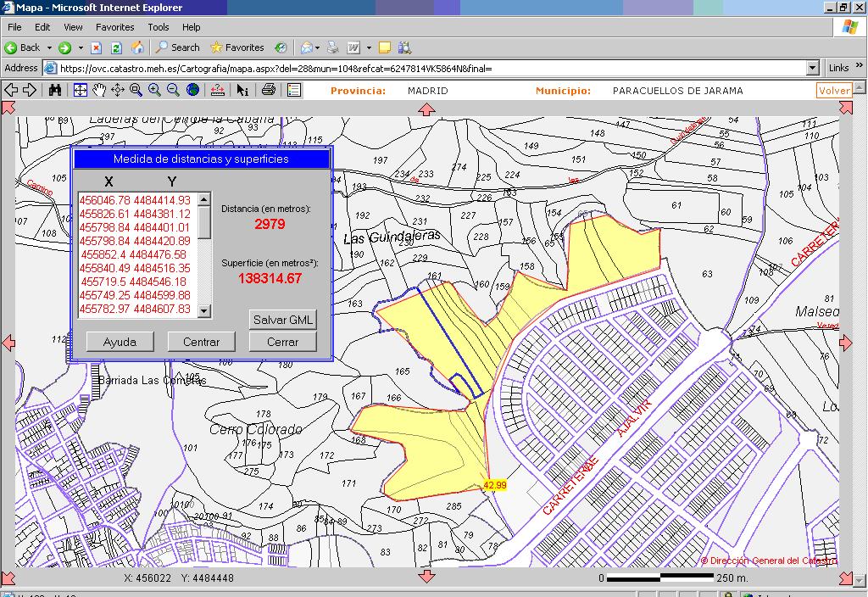The image size is (868, 597).
Task: Click the zoom in magnifier tool
Action: [154, 90]
